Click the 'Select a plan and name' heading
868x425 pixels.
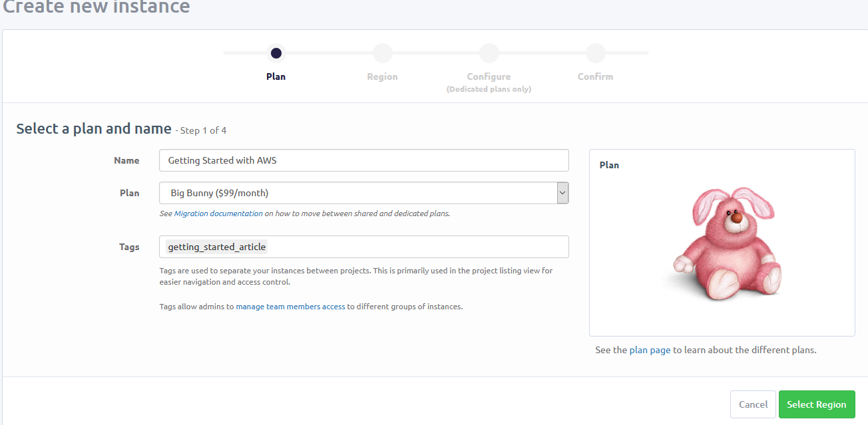point(94,129)
